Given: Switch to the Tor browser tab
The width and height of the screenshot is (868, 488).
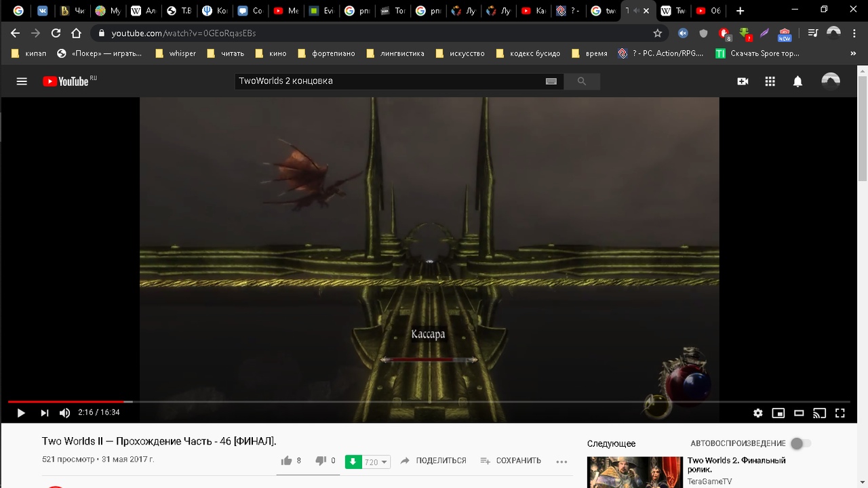Looking at the screenshot, I should [393, 11].
